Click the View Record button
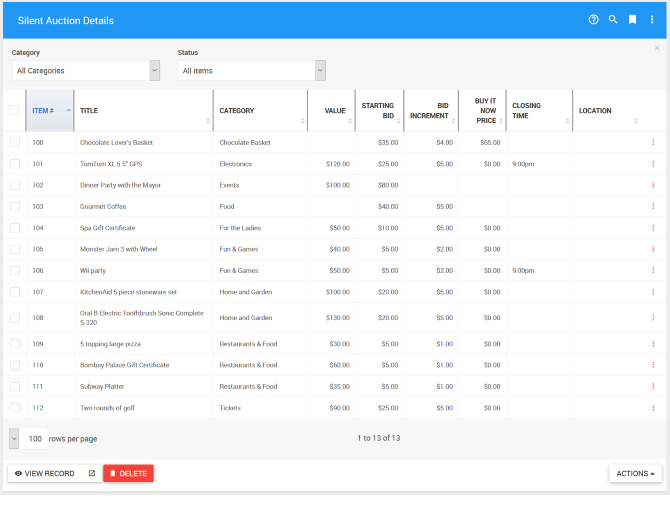670x520 pixels. 45,473
